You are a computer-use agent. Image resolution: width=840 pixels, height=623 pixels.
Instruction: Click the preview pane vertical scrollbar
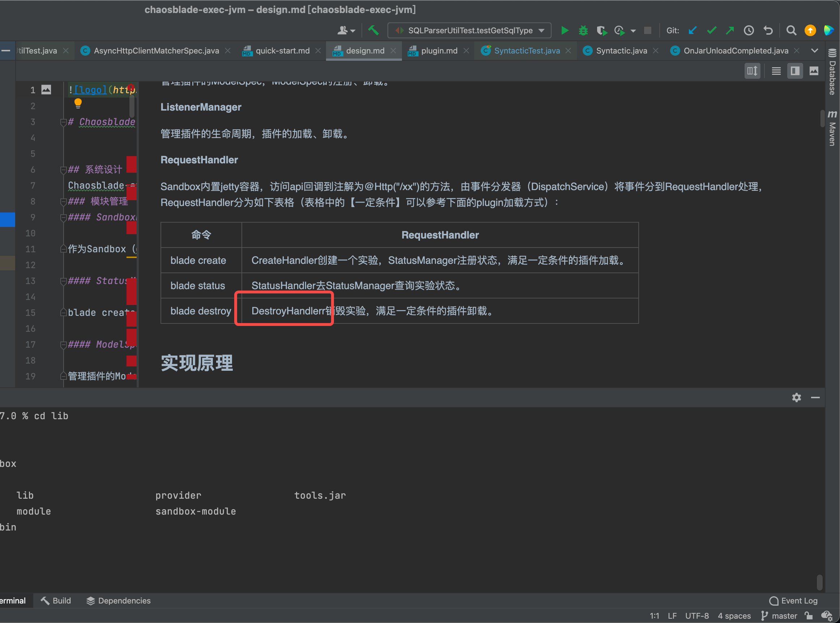(x=822, y=119)
